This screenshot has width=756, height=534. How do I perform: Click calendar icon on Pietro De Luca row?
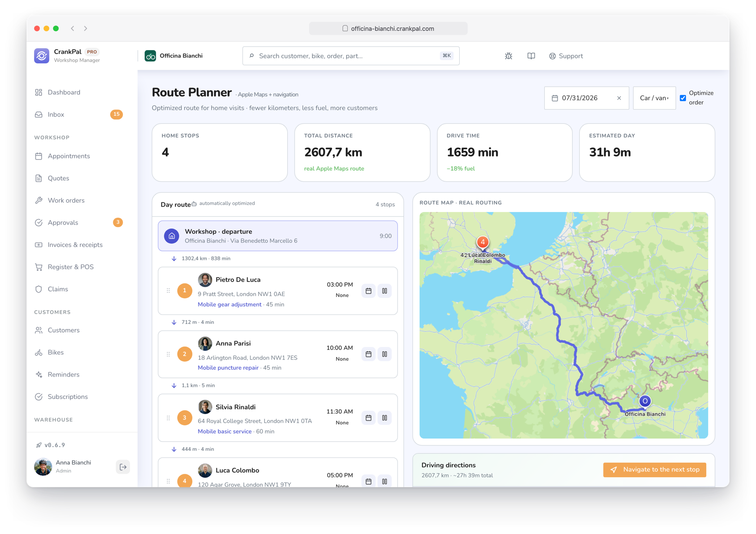369,291
